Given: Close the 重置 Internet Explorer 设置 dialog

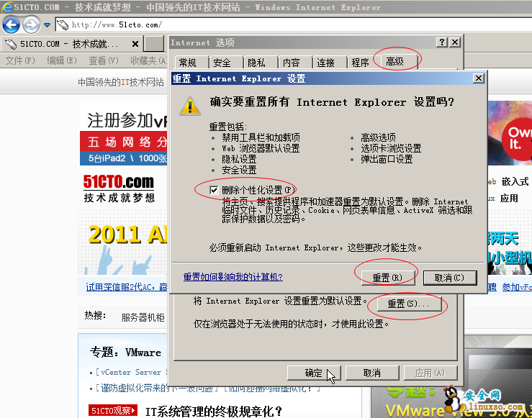Looking at the screenshot, I should tap(479, 78).
